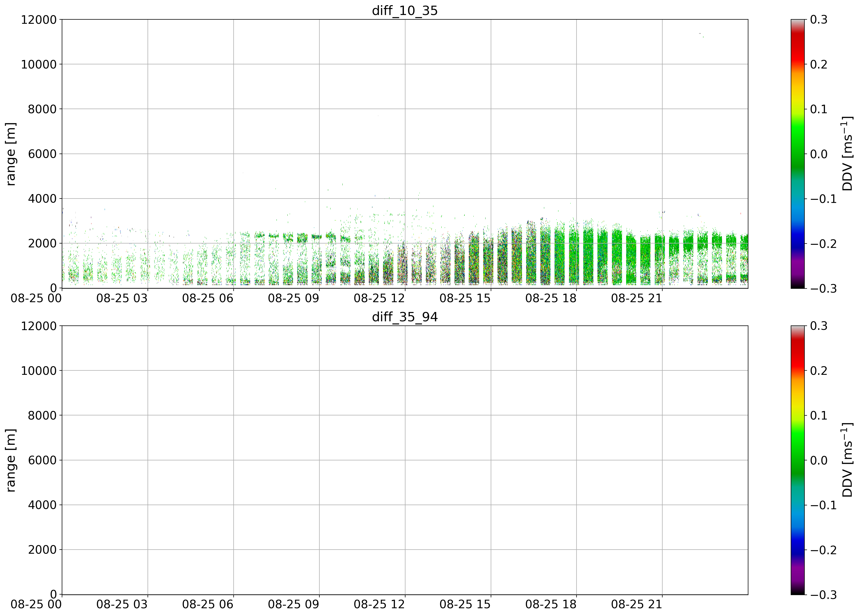Click the 4000 y-axis tick of the bottom plot

point(42,505)
